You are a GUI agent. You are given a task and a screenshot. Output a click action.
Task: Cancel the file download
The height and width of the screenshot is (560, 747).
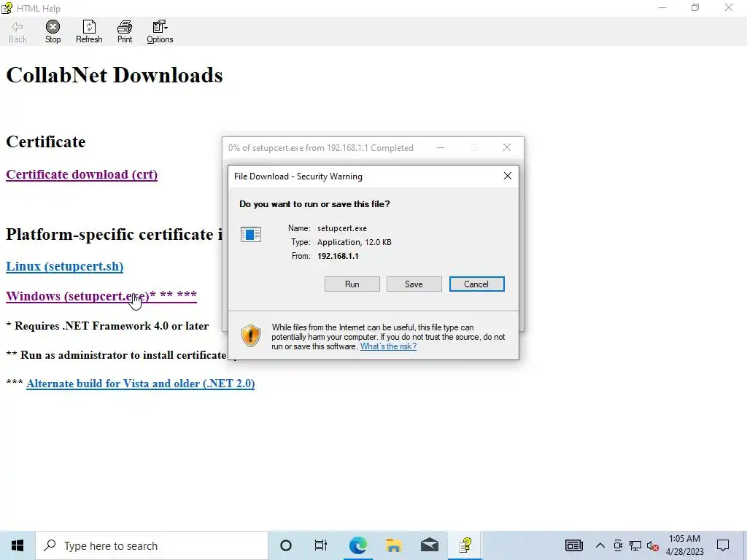click(476, 284)
